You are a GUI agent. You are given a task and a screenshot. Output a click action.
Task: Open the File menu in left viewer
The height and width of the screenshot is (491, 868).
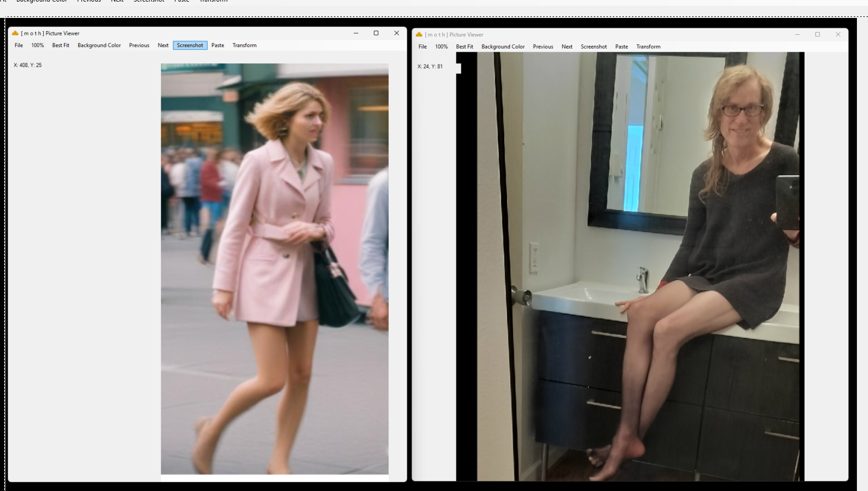click(x=18, y=45)
